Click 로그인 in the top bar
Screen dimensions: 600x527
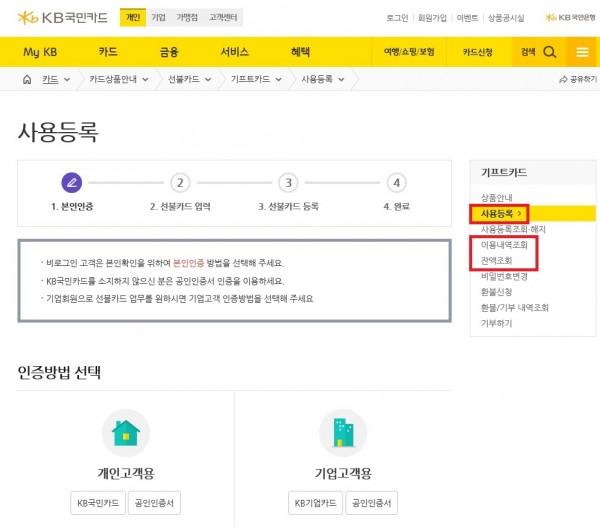397,18
